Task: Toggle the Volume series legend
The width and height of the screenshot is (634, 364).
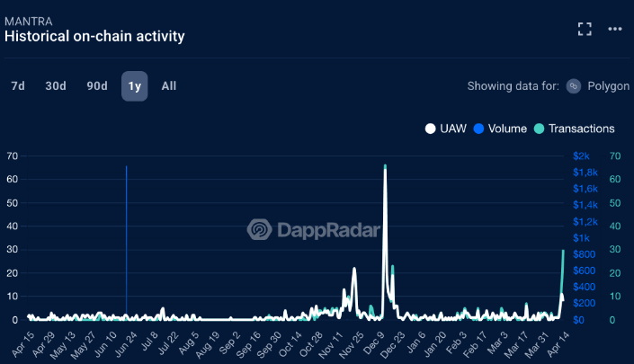Action: point(500,129)
